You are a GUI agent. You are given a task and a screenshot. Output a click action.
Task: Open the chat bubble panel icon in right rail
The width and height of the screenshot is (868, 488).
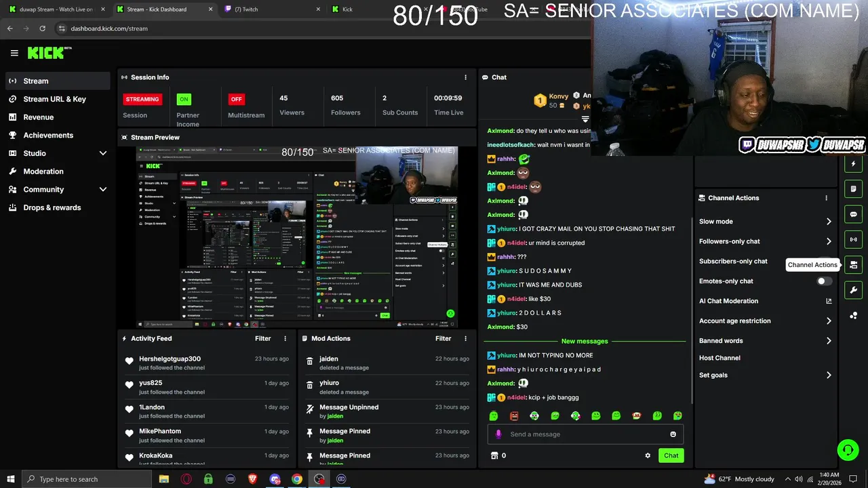tap(853, 214)
